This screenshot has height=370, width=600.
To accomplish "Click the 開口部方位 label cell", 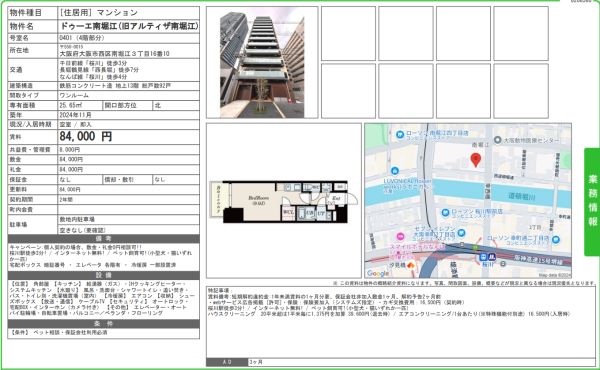I will click(x=127, y=105).
